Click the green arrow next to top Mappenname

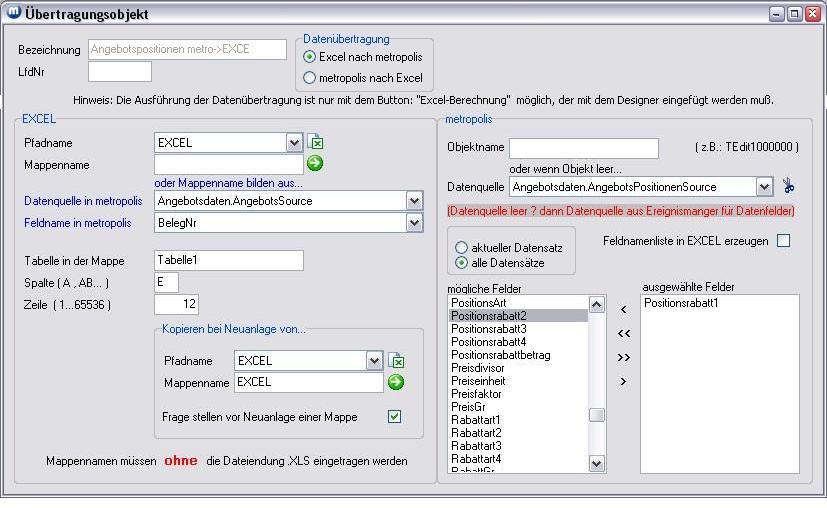(315, 163)
